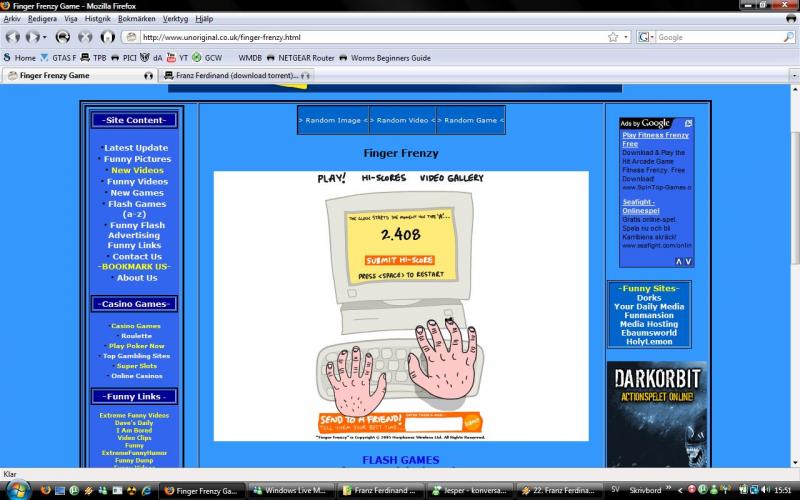Click the volume icon in system tray
800x500 pixels.
[765, 490]
